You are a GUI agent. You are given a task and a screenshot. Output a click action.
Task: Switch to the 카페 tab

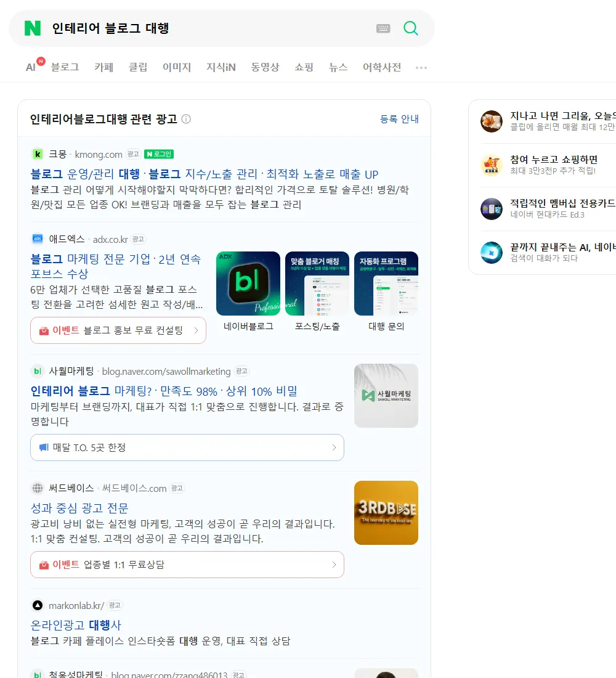(103, 67)
